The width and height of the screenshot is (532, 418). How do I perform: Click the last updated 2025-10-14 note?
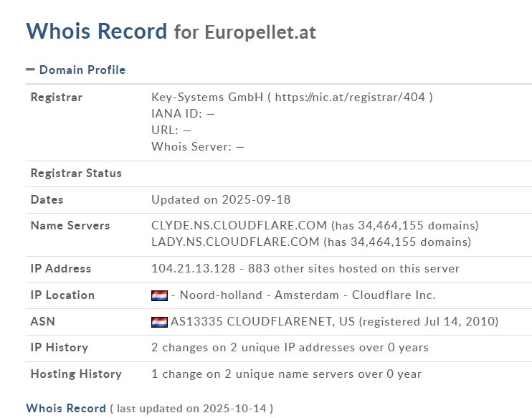[191, 408]
